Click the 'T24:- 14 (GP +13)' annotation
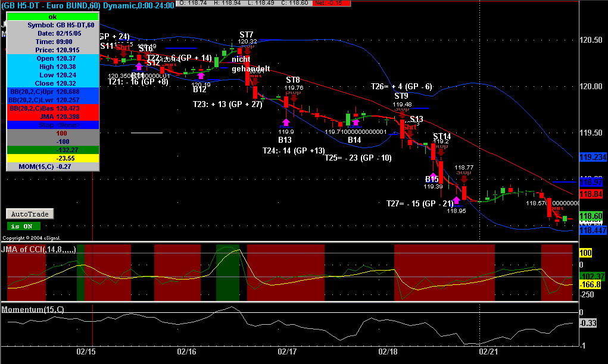The image size is (608, 364). (x=294, y=150)
